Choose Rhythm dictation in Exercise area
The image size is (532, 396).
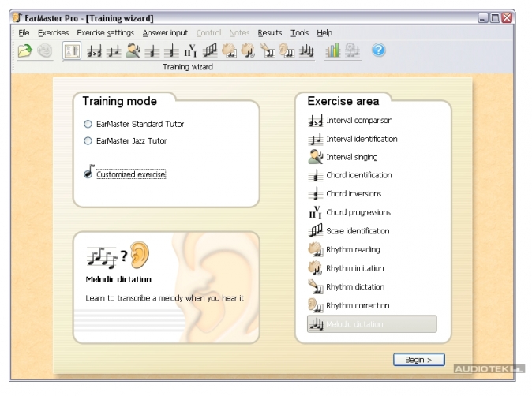[x=346, y=287]
